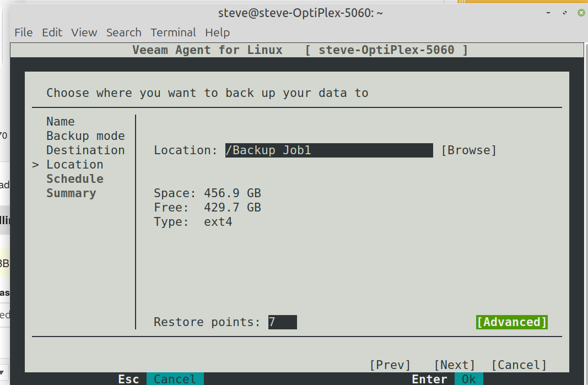Viewport: 588px width, 385px height.
Task: Go to the Summary step
Action: 71,193
